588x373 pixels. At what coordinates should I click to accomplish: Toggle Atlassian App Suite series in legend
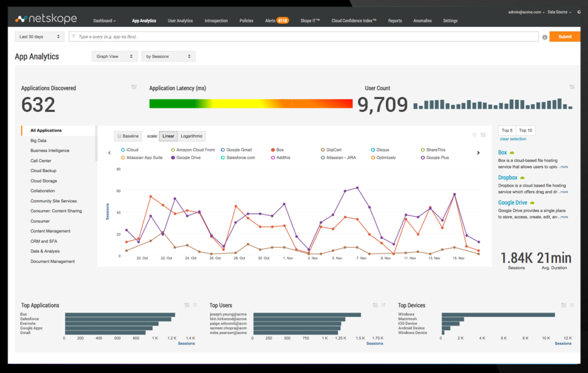coord(141,158)
